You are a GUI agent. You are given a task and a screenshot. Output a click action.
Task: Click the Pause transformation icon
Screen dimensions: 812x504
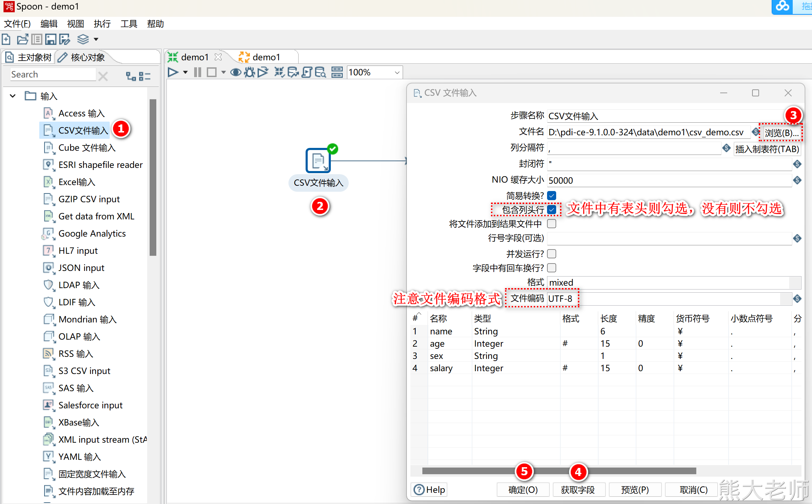pos(198,73)
